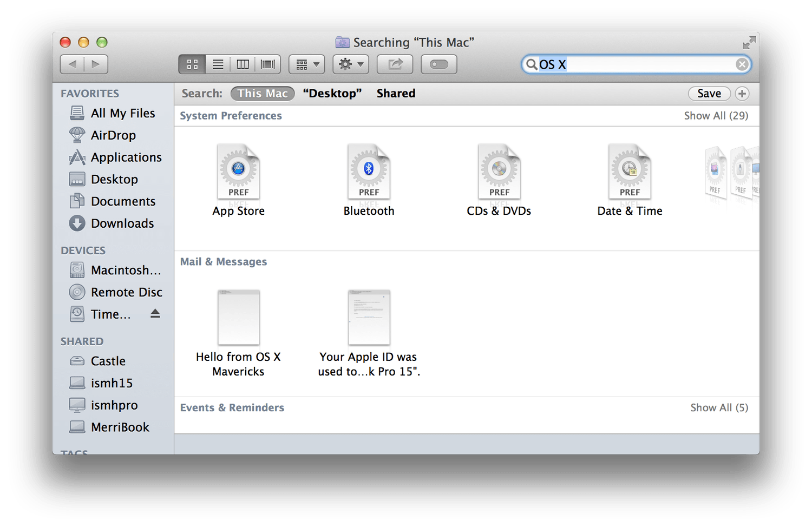The width and height of the screenshot is (812, 527).
Task: Save the current search
Action: [709, 94]
